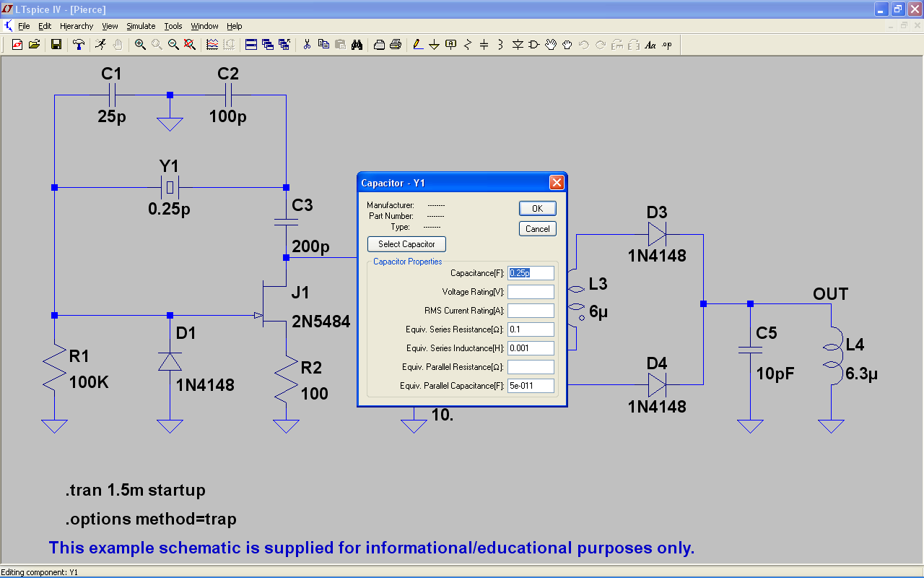Screen dimensions: 924x578
Task: Select the Diode tool in toolbar
Action: [518, 45]
